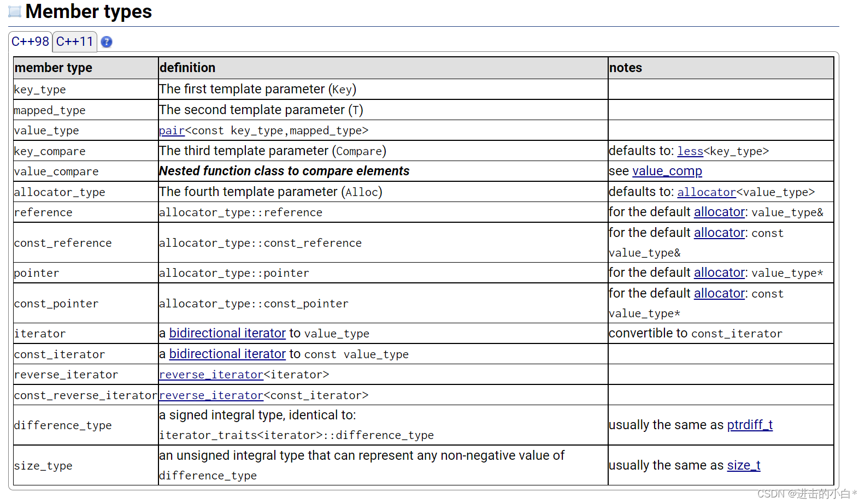The image size is (865, 504).
Task: Click 'Nested function class to compare elements'
Action: click(x=284, y=171)
